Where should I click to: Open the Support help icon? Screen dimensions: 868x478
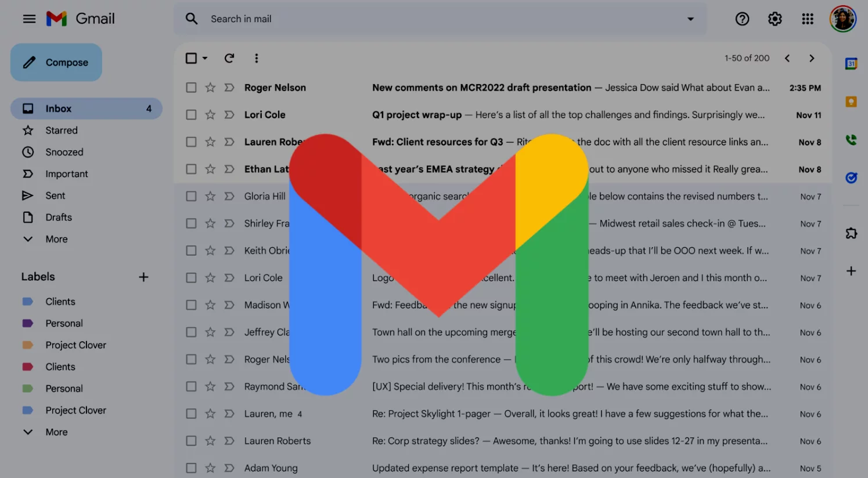click(742, 19)
